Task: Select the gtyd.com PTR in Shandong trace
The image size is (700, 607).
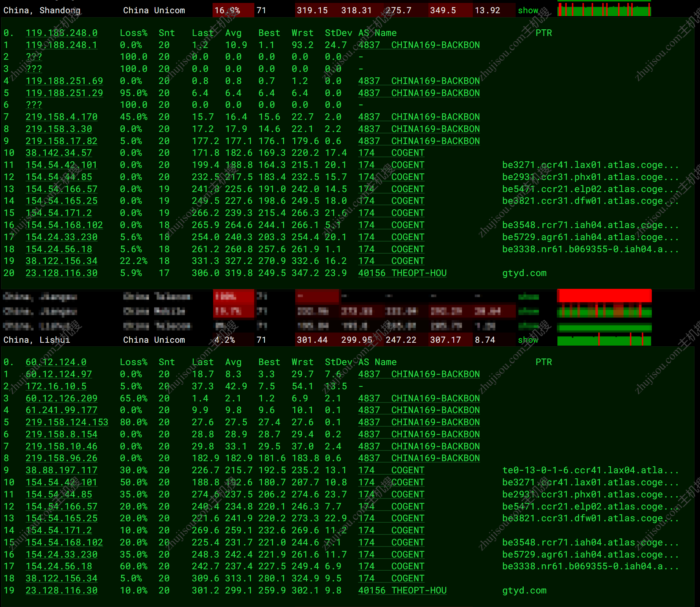Action: click(524, 273)
